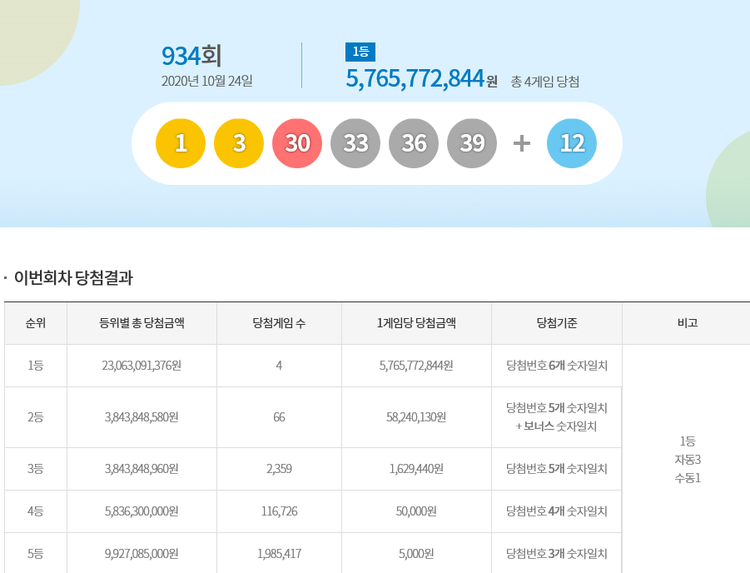
Task: Click the 자동3 note in remarks column
Action: 687,460
